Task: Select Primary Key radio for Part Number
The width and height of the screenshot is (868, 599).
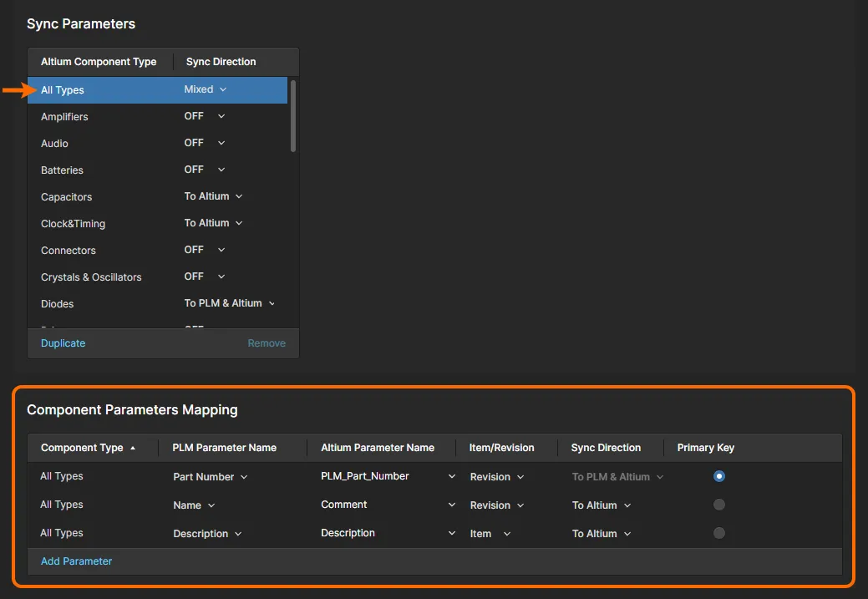Action: point(719,476)
